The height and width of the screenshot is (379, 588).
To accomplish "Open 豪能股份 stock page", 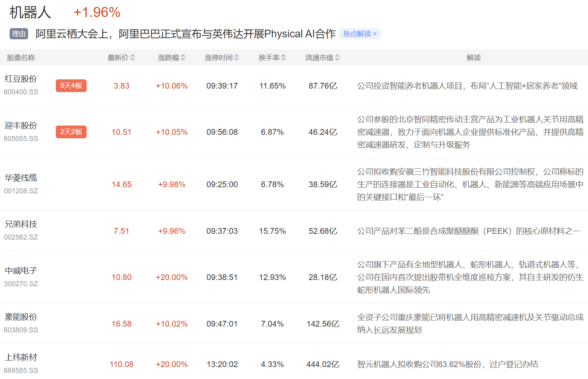I will 21,317.
